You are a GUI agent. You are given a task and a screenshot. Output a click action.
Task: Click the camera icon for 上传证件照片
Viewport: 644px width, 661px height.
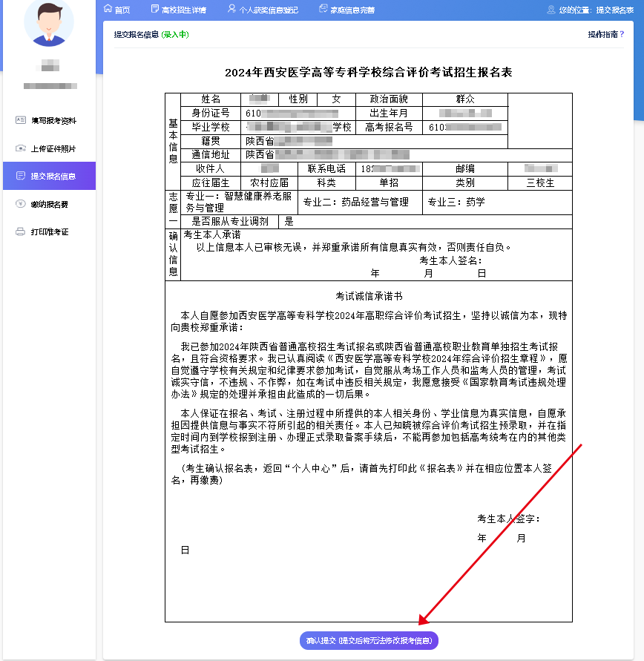(x=20, y=148)
